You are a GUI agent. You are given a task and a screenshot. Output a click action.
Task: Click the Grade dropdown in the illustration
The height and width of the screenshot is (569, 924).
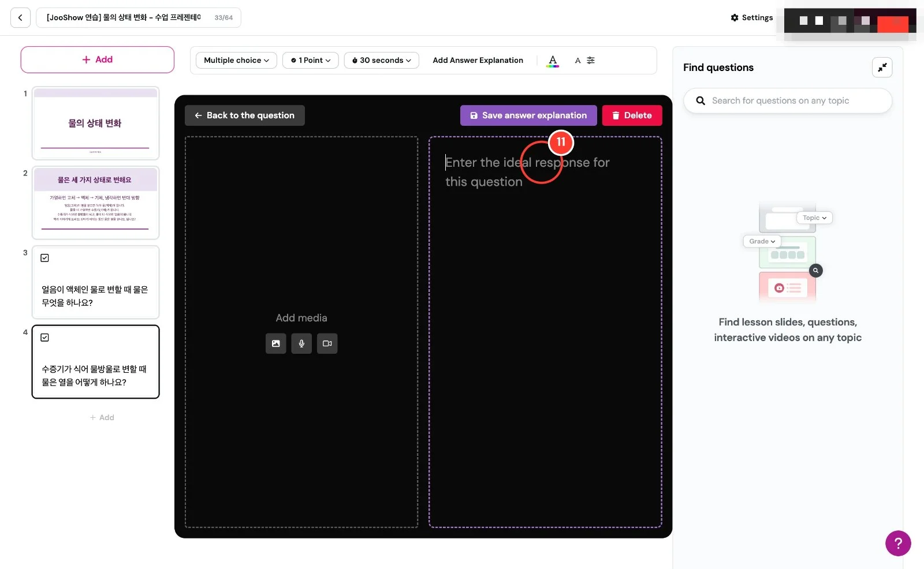point(762,241)
